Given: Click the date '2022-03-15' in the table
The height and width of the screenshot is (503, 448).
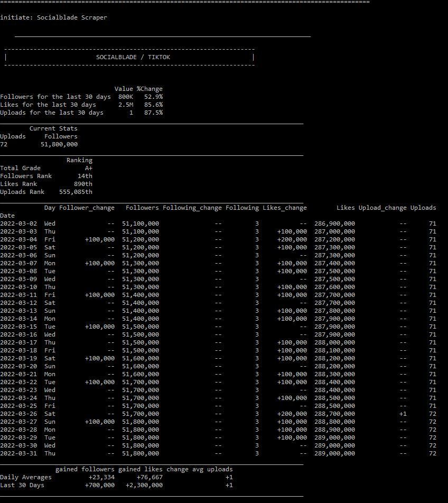Looking at the screenshot, I should pyautogui.click(x=18, y=327).
